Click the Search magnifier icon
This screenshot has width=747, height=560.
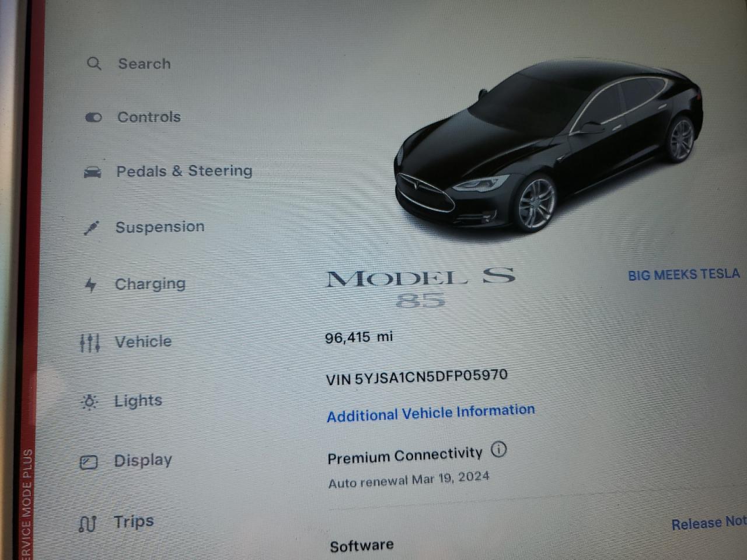pos(94,63)
